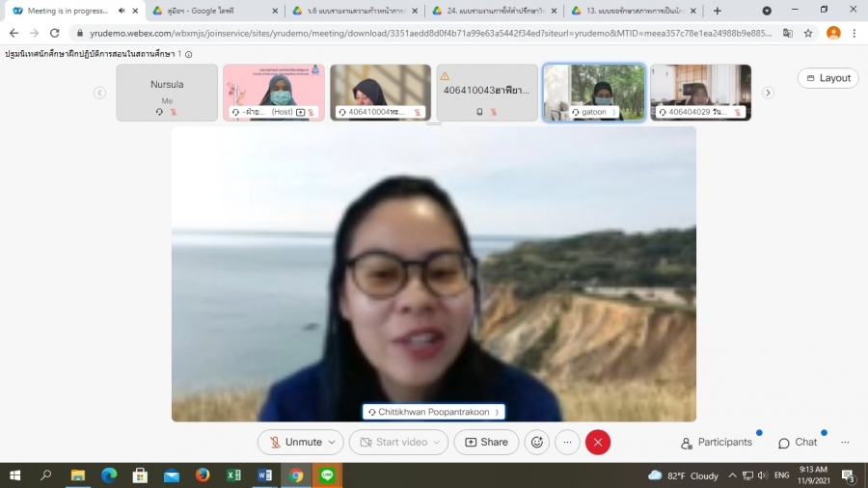
Task: Expand audio options arrow next to Unmute
Action: [333, 443]
